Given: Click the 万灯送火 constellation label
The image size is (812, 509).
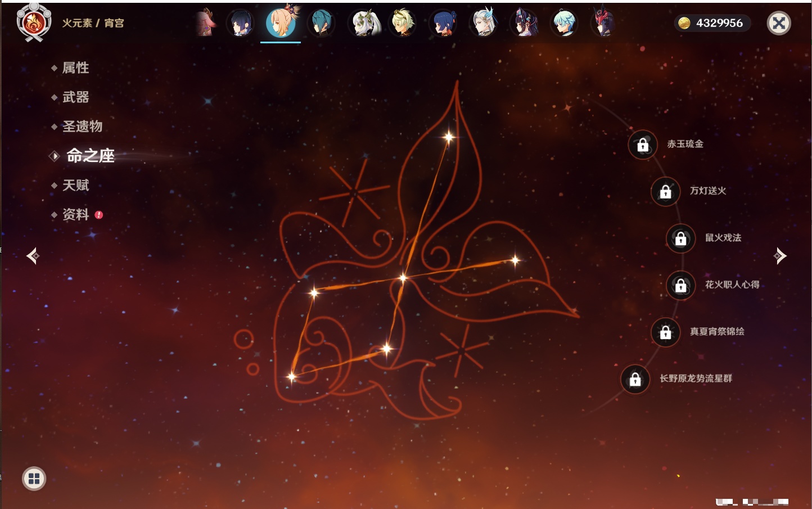Looking at the screenshot, I should tap(708, 191).
